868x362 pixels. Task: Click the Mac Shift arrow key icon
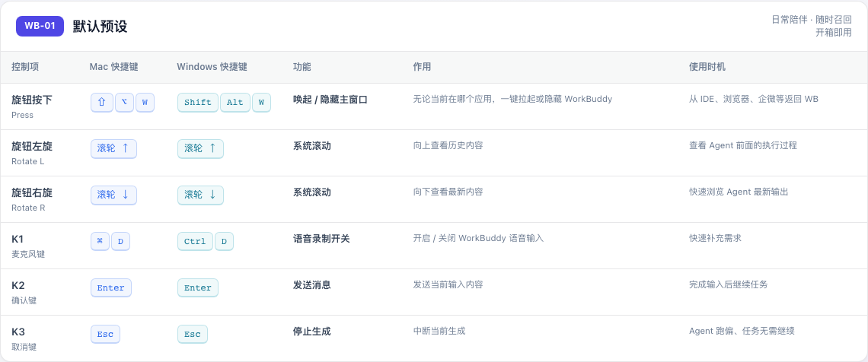coord(102,103)
